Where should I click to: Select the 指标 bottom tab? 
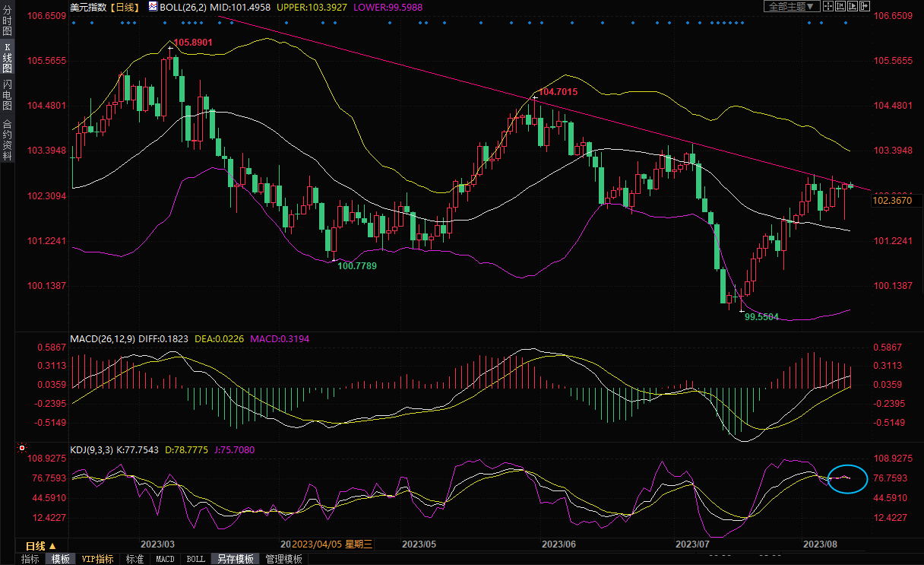pyautogui.click(x=30, y=559)
